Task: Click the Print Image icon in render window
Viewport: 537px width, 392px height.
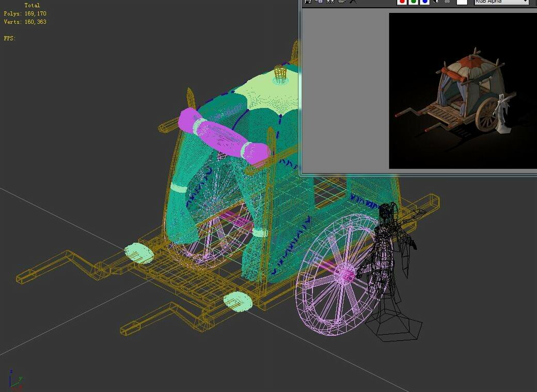Action: [342, 2]
